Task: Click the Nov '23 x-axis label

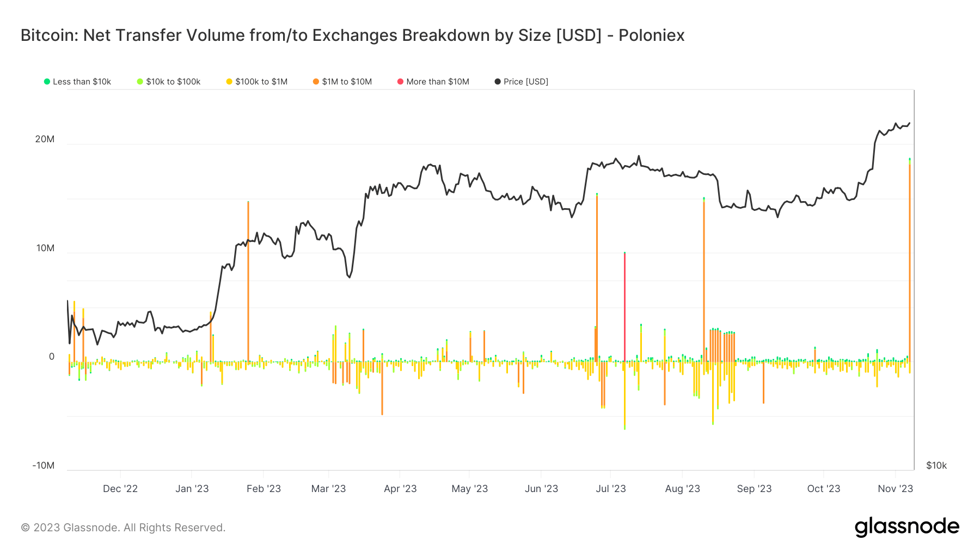Action: click(x=895, y=489)
